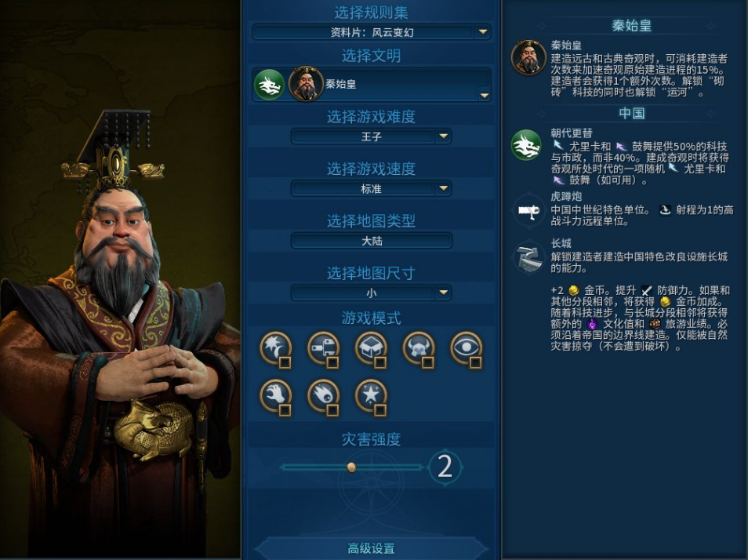Open the 秦始皇 civilization selector
The height and width of the screenshot is (560, 748).
(372, 85)
